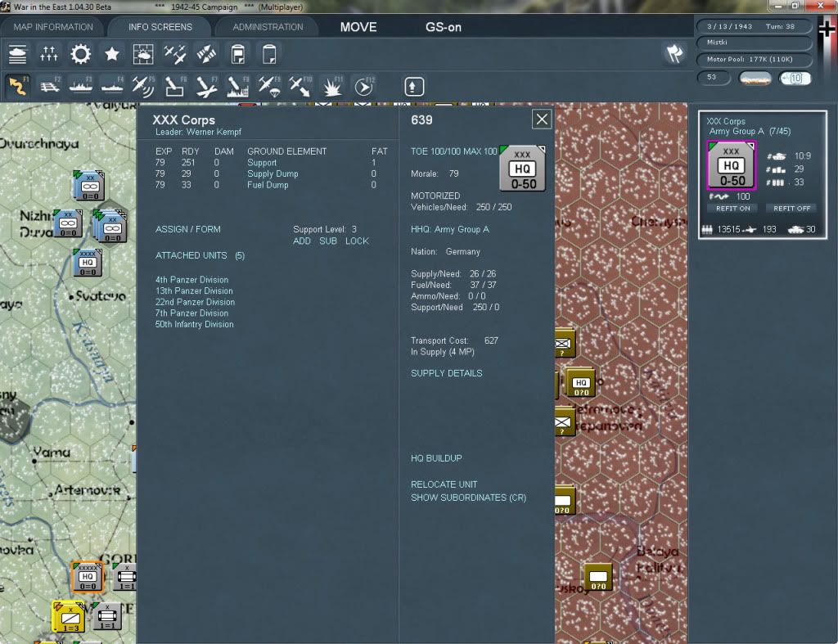This screenshot has width=838, height=644.
Task: Select Soviet HQ 0?0 counter on map
Action: [581, 383]
